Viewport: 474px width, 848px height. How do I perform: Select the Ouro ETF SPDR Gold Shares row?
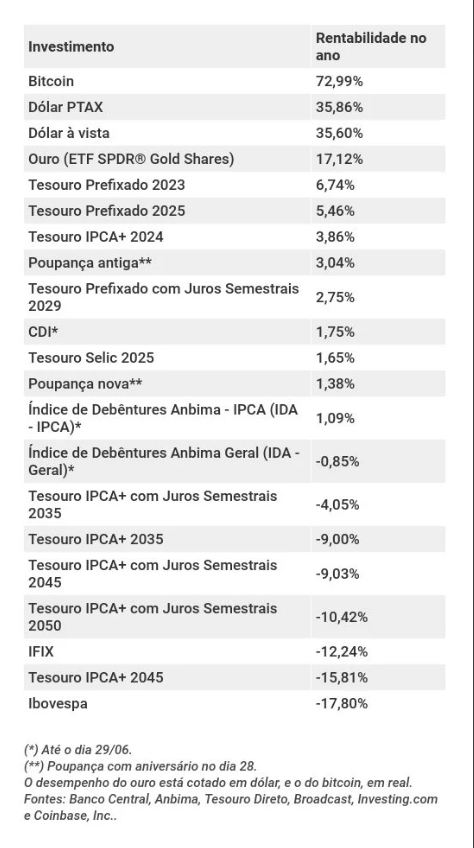click(x=234, y=159)
